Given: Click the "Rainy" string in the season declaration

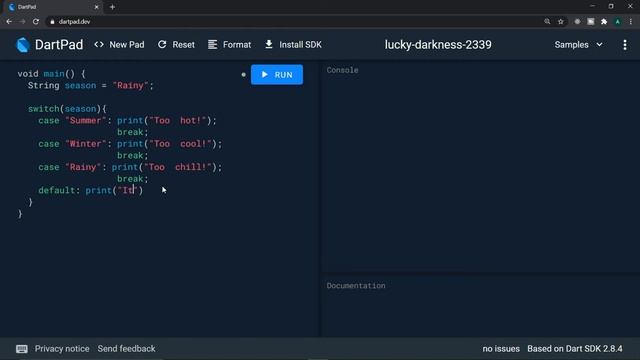Looking at the screenshot, I should click(130, 85).
